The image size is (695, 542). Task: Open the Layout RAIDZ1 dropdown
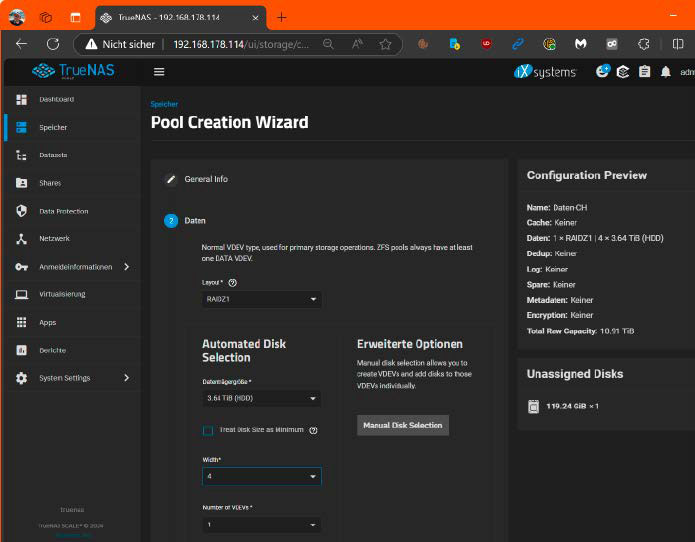[x=261, y=299]
